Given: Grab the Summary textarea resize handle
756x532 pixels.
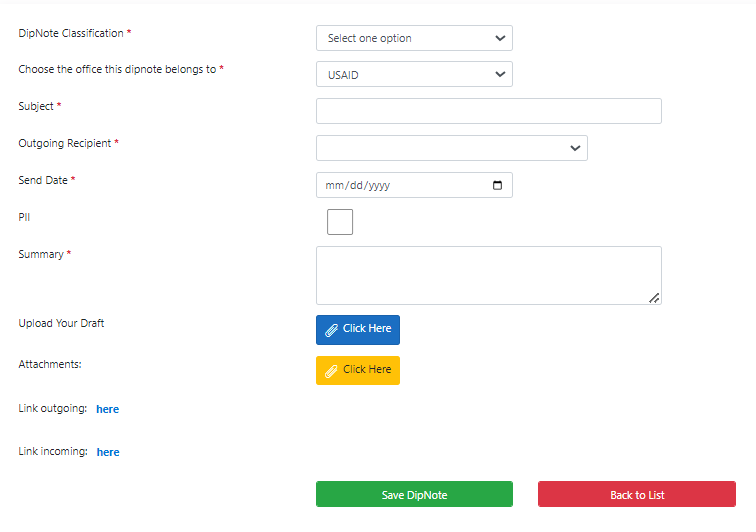Looking at the screenshot, I should (654, 299).
